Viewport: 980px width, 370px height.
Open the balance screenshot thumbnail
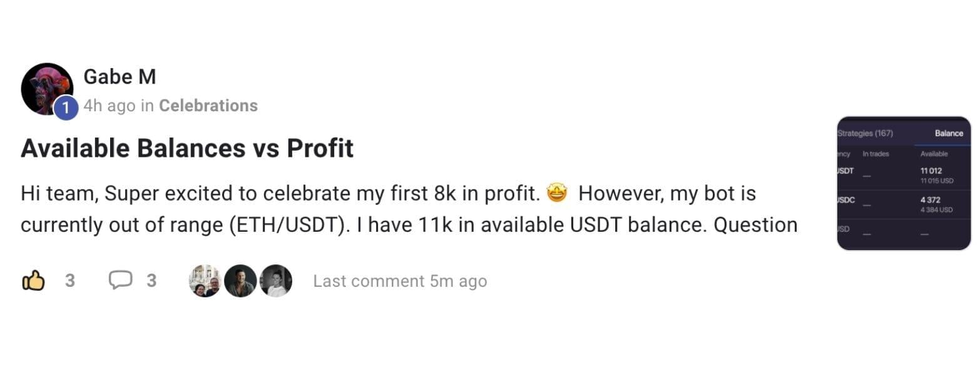point(903,183)
